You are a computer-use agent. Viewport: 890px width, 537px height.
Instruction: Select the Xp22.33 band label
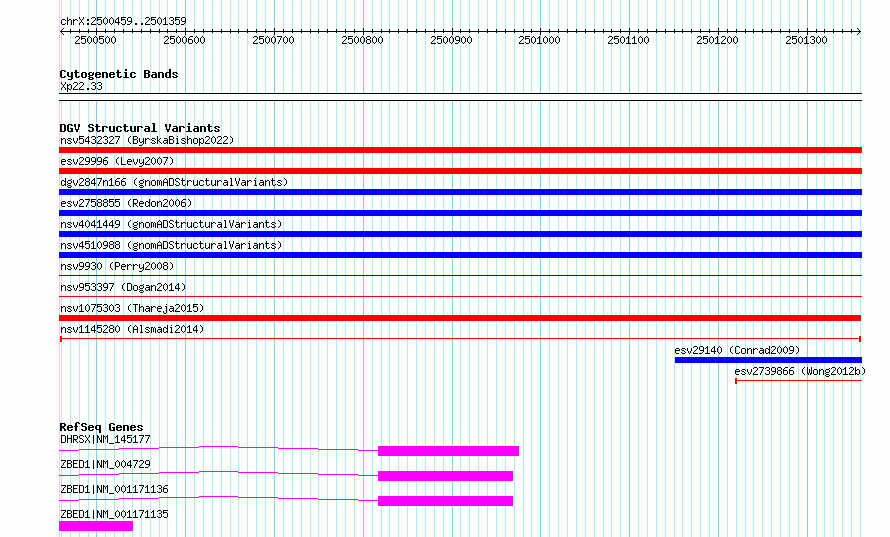tap(81, 86)
